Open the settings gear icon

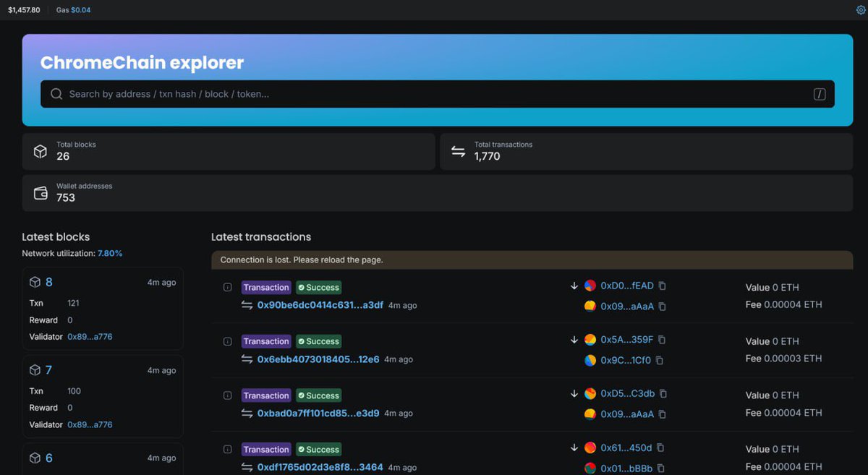[861, 10]
